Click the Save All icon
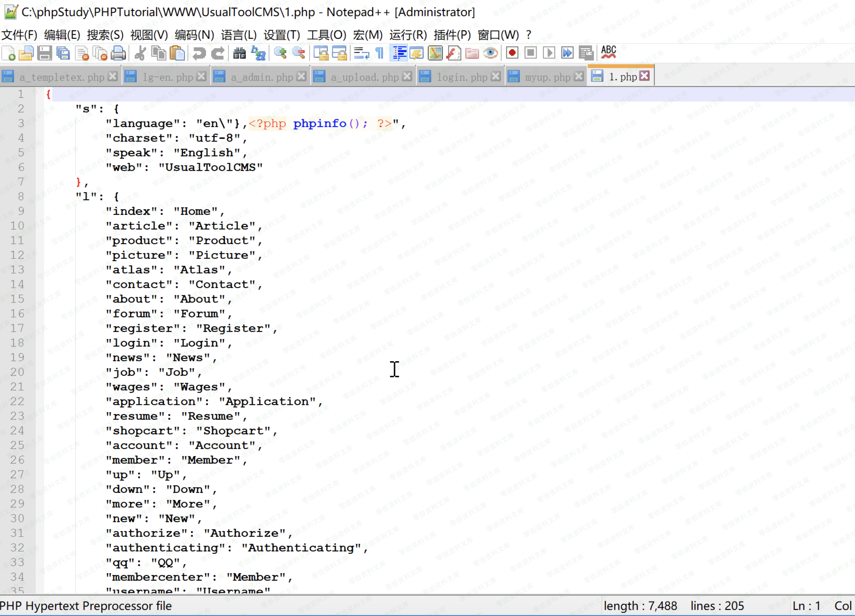The image size is (855, 616). 63,53
